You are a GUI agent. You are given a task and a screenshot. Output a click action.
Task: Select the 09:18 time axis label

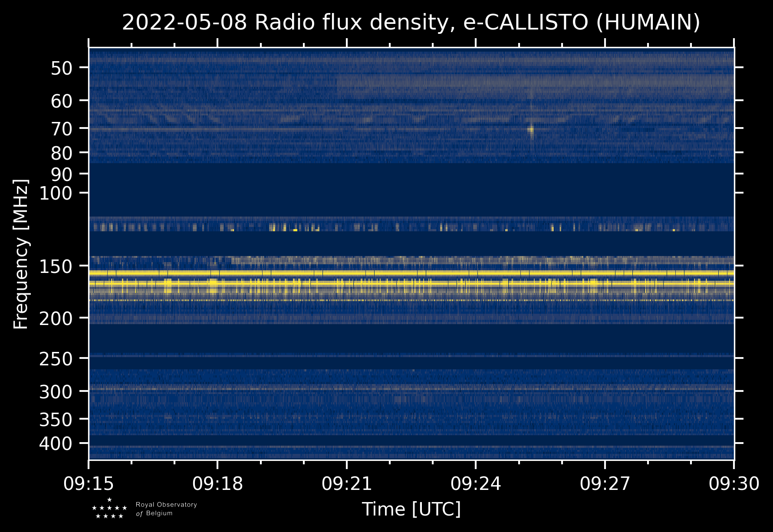click(x=217, y=483)
